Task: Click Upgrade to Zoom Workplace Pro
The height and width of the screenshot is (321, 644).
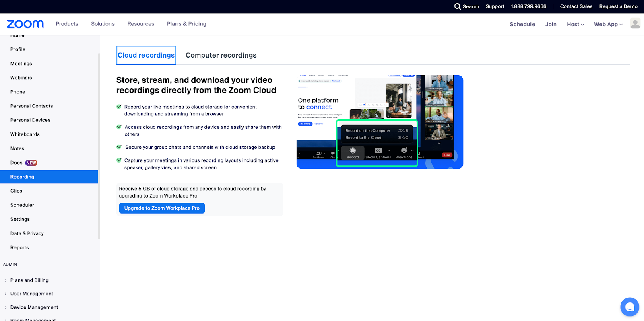Action: [x=162, y=208]
